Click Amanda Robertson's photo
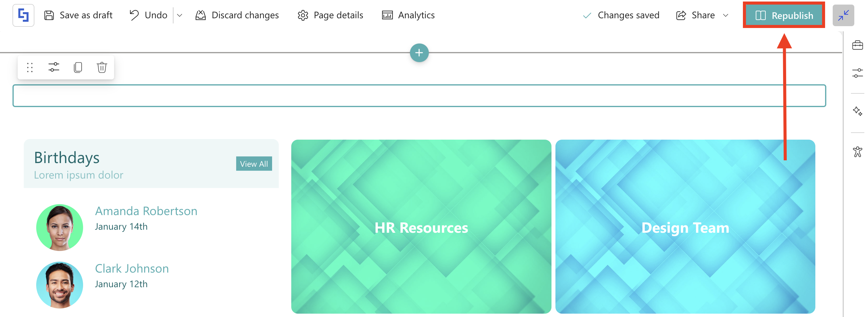 [x=59, y=227]
